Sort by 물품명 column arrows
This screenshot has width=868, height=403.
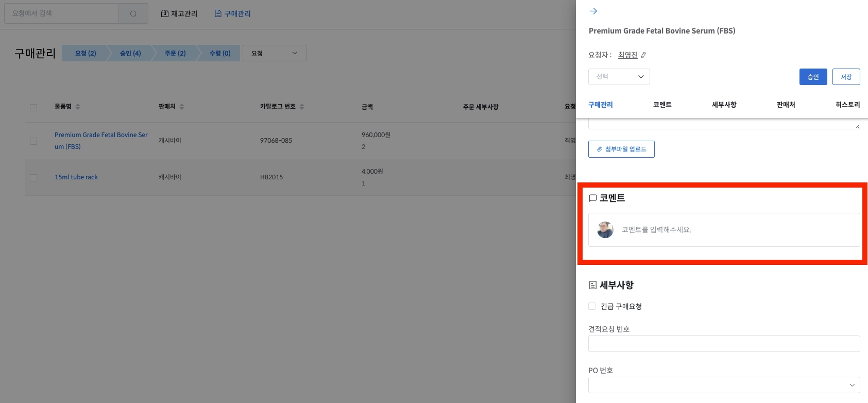tap(78, 107)
